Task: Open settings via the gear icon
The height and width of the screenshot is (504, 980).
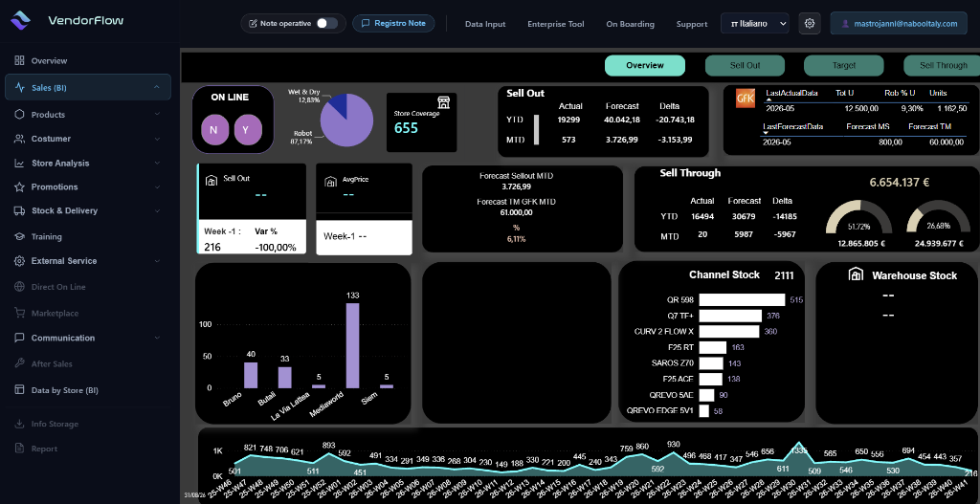Action: pyautogui.click(x=810, y=24)
